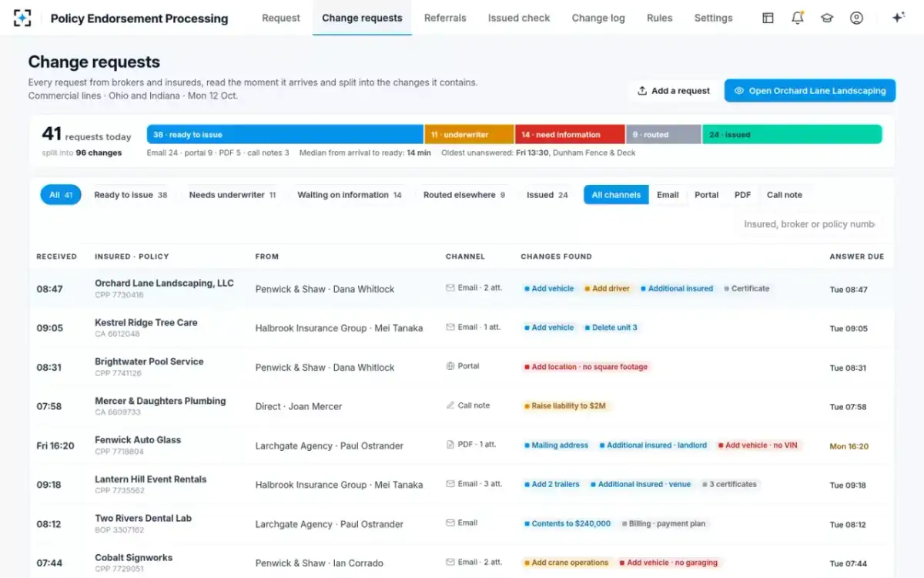This screenshot has height=578, width=924.
Task: Click the Add a request button
Action: point(674,91)
